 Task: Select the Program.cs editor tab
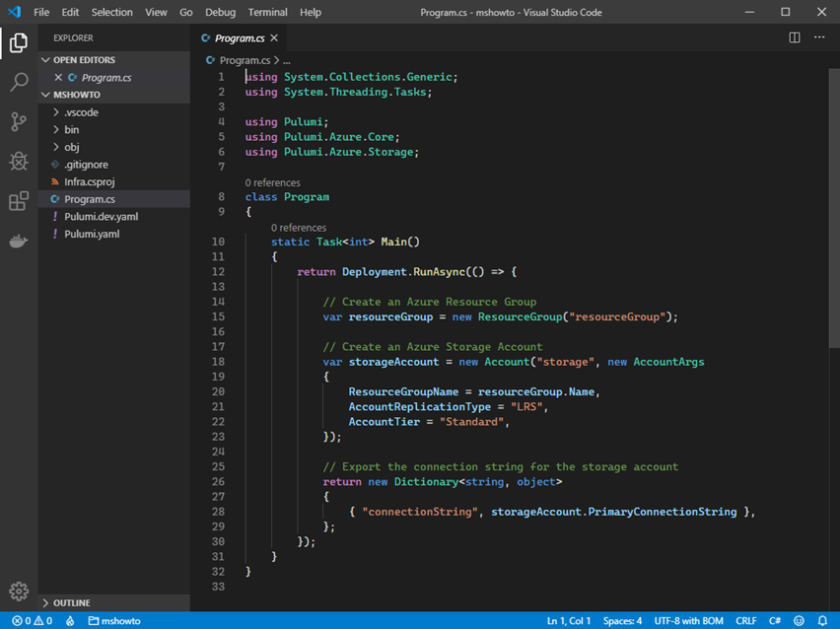tap(240, 38)
